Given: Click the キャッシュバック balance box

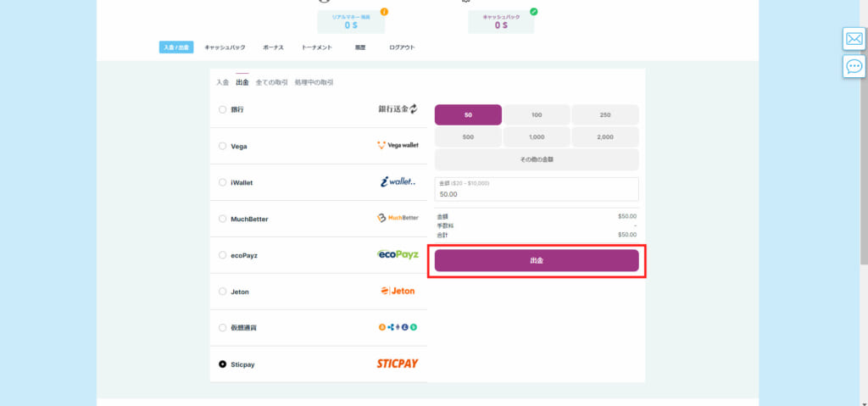Looking at the screenshot, I should [x=501, y=21].
